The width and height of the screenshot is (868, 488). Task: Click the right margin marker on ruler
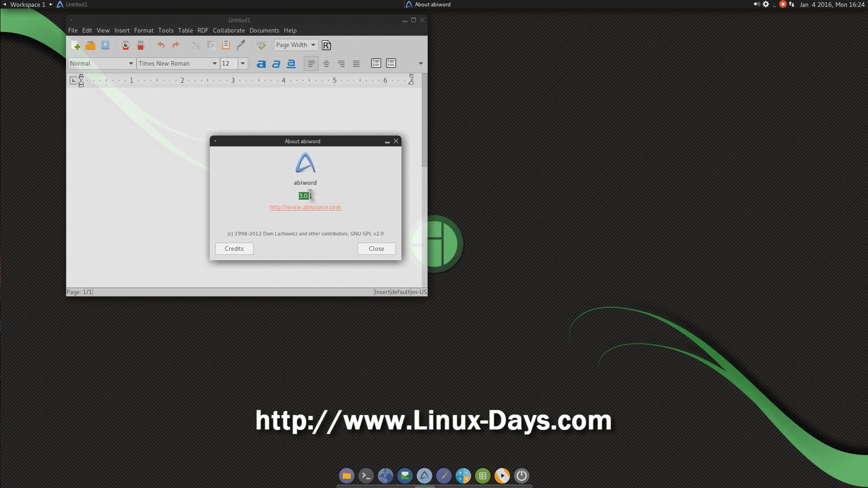pos(411,80)
